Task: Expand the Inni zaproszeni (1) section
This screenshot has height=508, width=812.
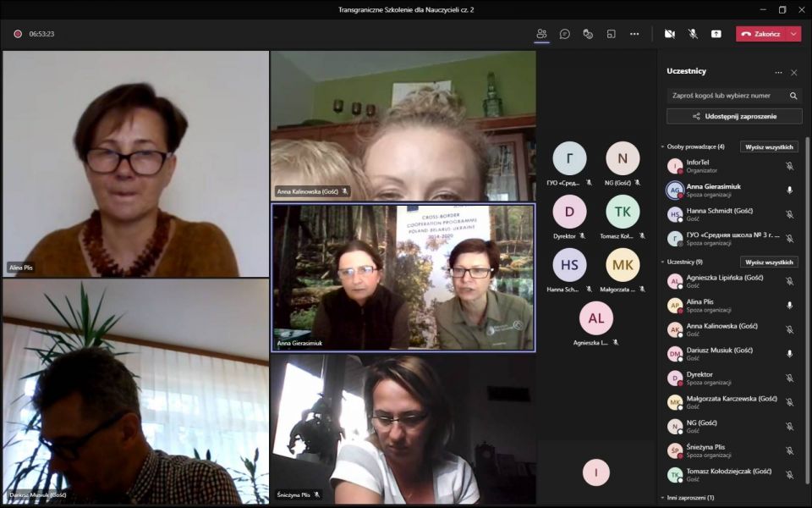Action: [662, 498]
